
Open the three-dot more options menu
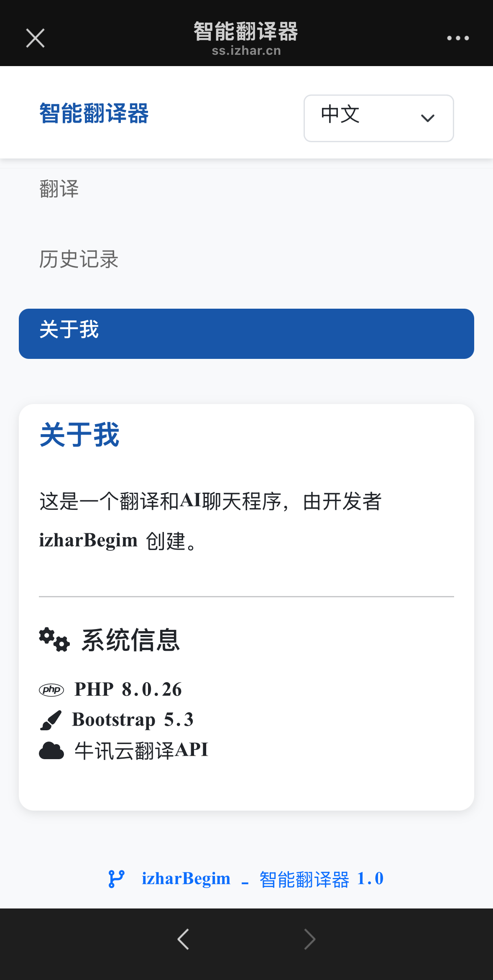(457, 38)
